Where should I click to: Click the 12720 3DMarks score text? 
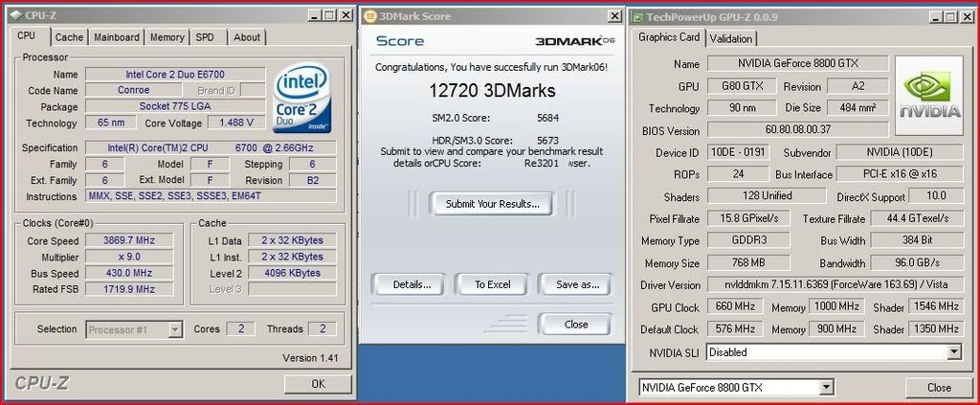click(492, 91)
